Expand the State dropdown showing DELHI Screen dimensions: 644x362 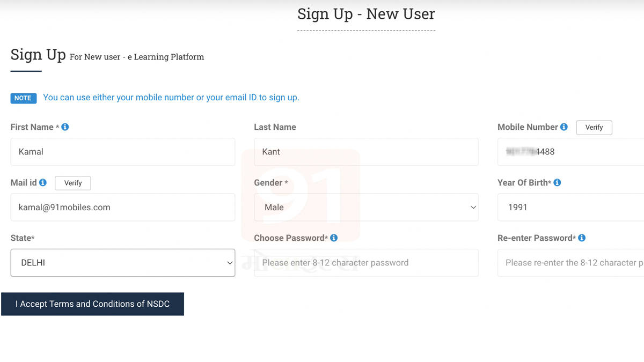click(x=122, y=263)
